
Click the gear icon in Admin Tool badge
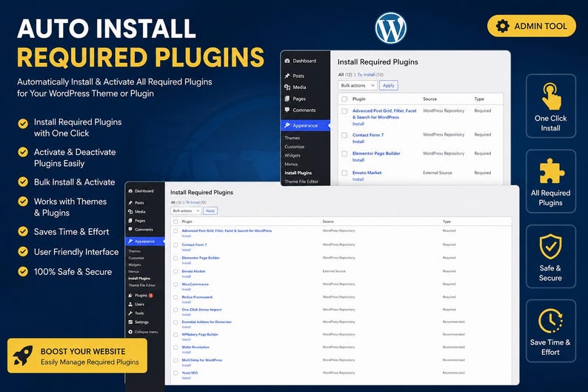coord(503,26)
